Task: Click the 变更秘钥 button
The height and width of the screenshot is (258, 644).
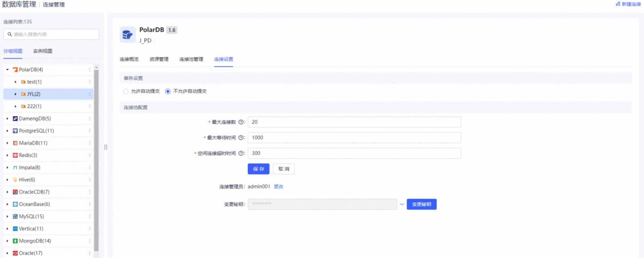Action: tap(422, 204)
